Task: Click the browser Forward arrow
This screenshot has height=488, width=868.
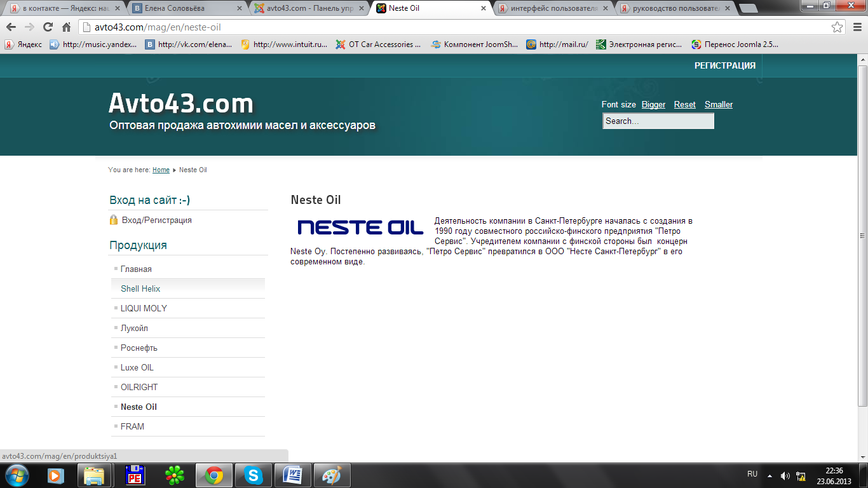Action: click(29, 27)
